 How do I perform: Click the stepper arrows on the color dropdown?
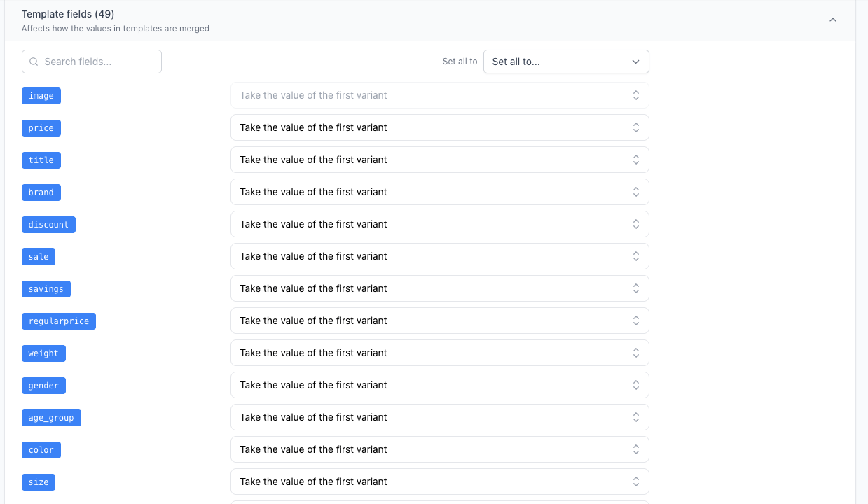(635, 449)
